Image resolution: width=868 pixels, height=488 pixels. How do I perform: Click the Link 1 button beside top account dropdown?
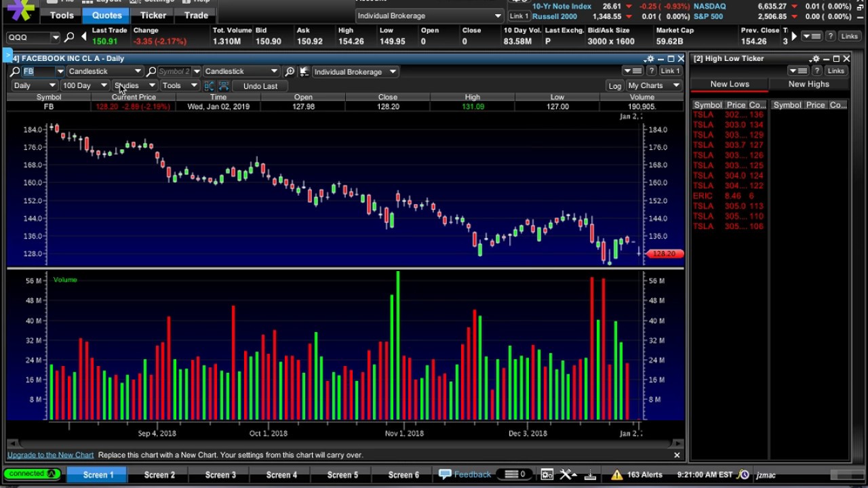click(519, 16)
